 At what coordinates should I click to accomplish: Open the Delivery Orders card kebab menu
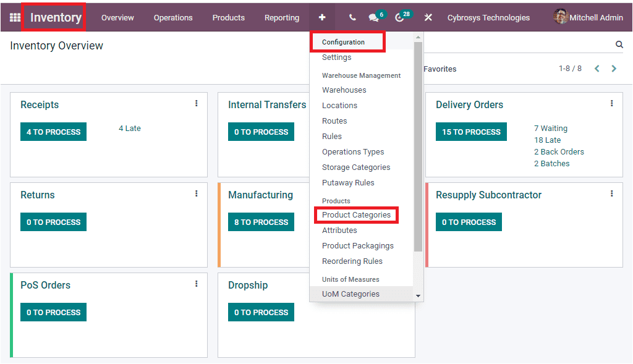point(611,103)
